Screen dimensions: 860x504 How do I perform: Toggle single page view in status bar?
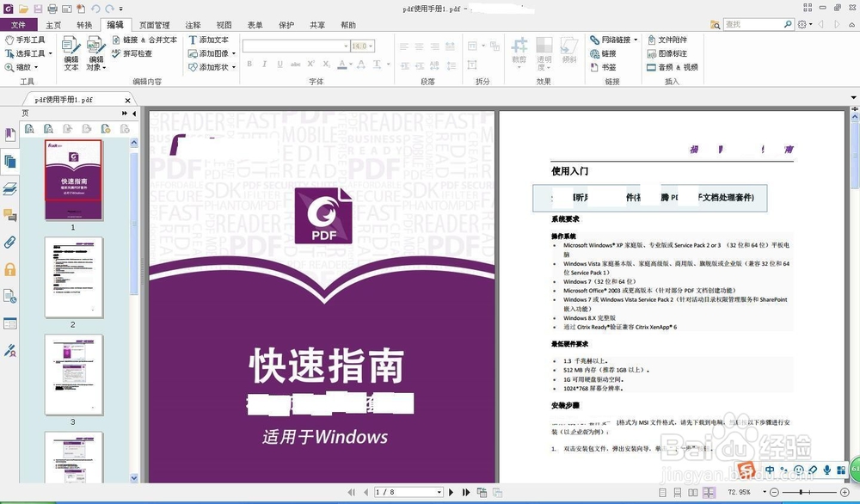point(662,493)
